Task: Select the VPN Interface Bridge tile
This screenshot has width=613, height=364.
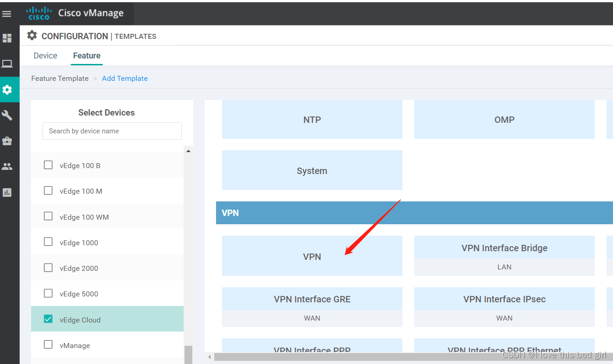Action: tap(504, 256)
